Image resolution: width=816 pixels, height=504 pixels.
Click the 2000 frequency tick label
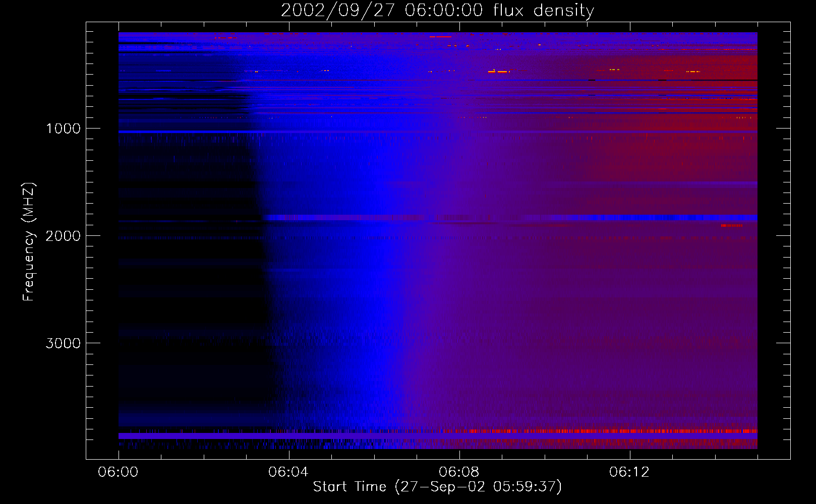[x=63, y=236]
